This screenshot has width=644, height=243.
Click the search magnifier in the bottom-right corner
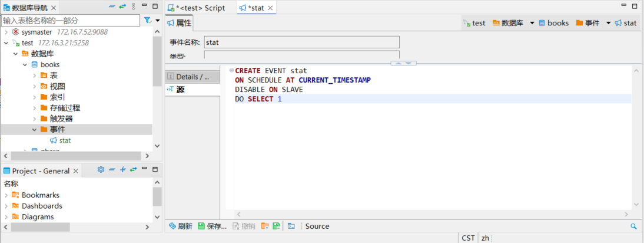pyautogui.click(x=634, y=226)
